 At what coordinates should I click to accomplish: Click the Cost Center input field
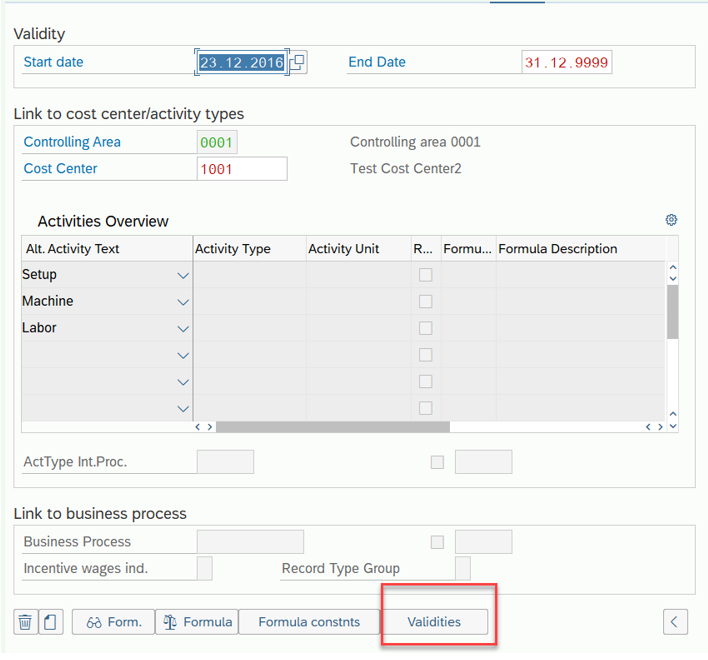pyautogui.click(x=242, y=169)
